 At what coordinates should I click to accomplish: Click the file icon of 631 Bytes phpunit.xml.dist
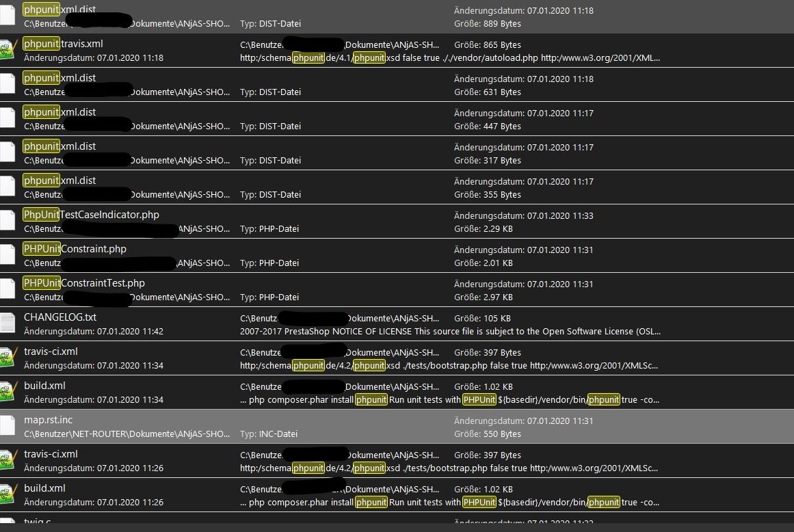click(x=8, y=84)
